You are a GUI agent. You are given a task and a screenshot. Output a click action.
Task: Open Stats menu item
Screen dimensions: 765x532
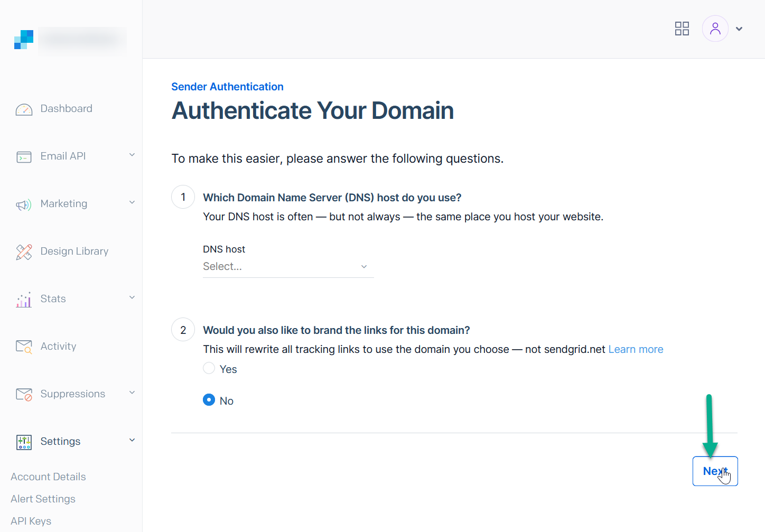pyautogui.click(x=53, y=298)
